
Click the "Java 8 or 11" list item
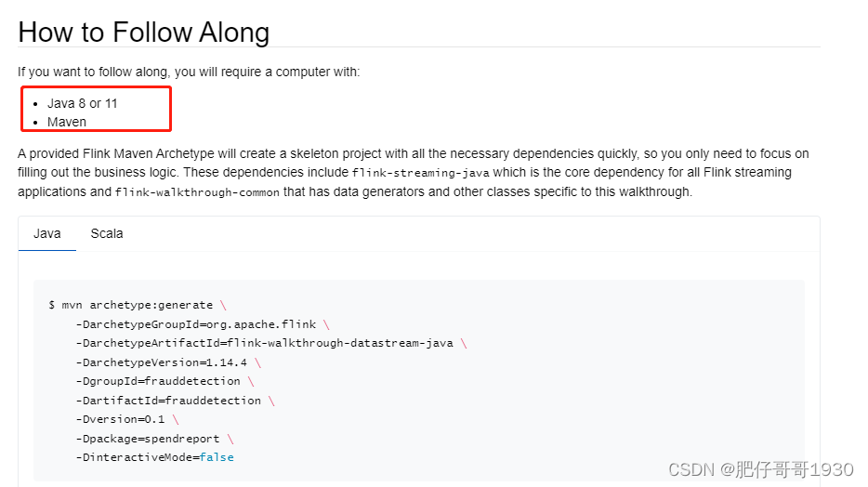83,103
